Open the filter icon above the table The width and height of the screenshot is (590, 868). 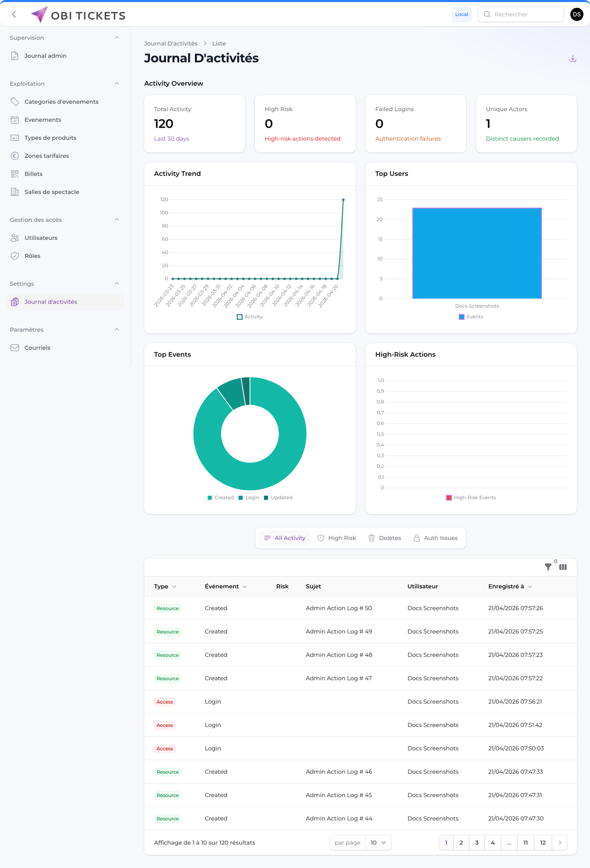[x=548, y=567]
